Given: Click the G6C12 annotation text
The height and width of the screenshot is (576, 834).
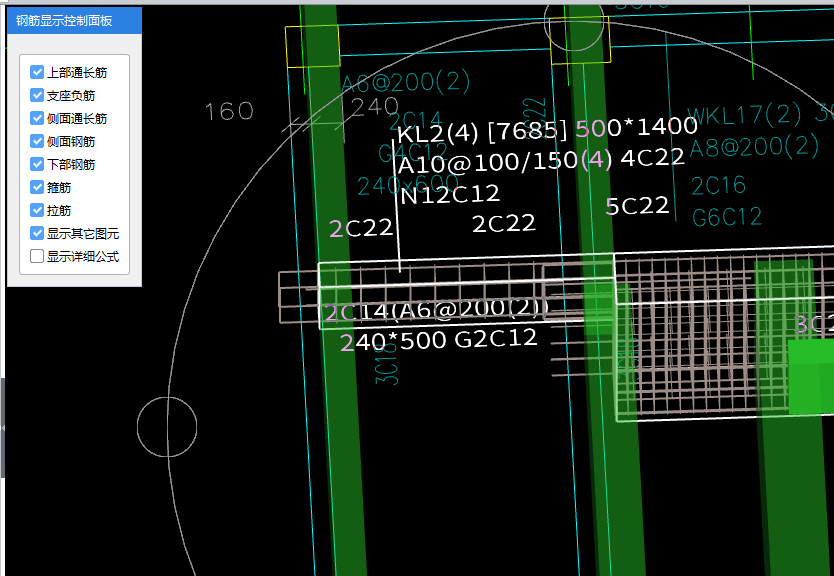Looking at the screenshot, I should [x=727, y=217].
